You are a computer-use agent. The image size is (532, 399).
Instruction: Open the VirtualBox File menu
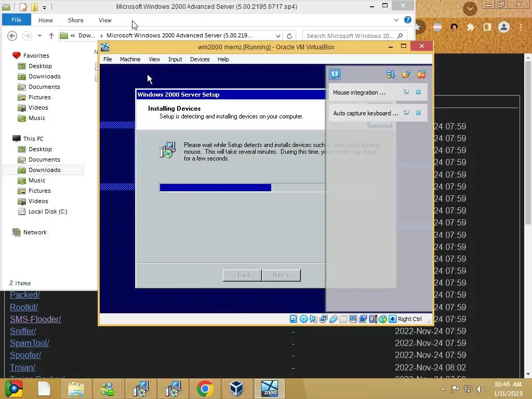(108, 59)
